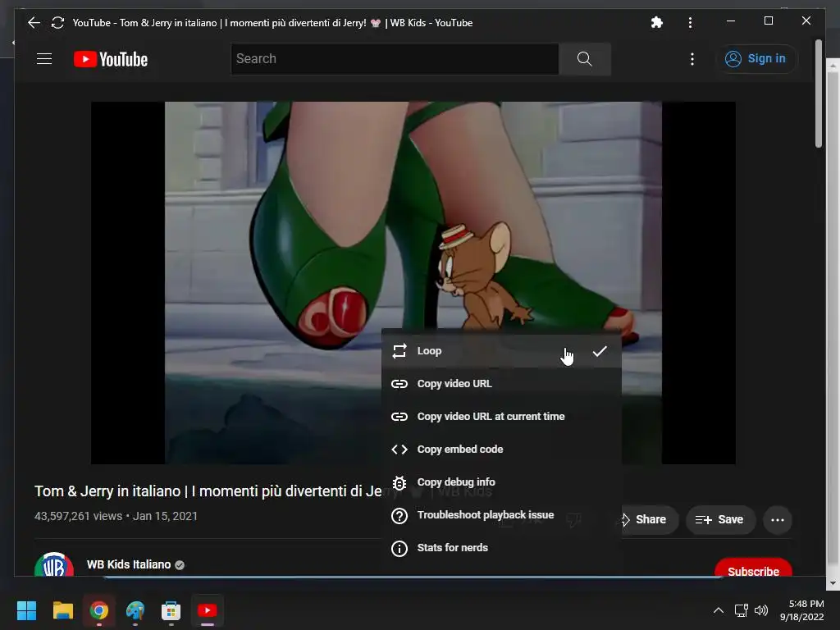This screenshot has width=840, height=630.
Task: Choose Copy embed code
Action: 501,449
